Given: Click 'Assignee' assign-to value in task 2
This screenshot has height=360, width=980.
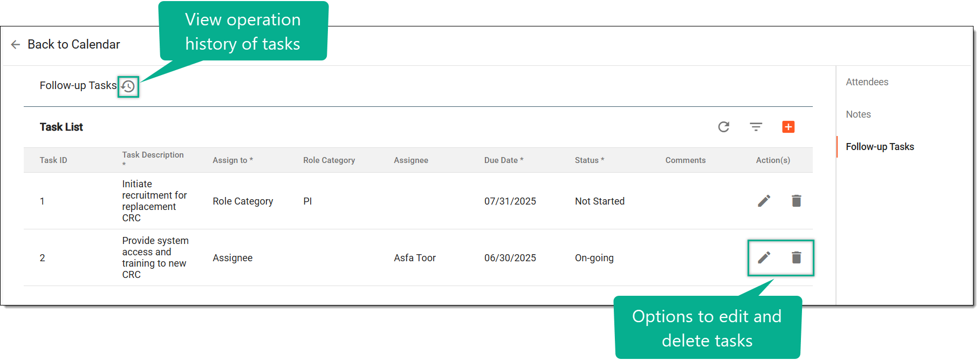Looking at the screenshot, I should [x=232, y=258].
